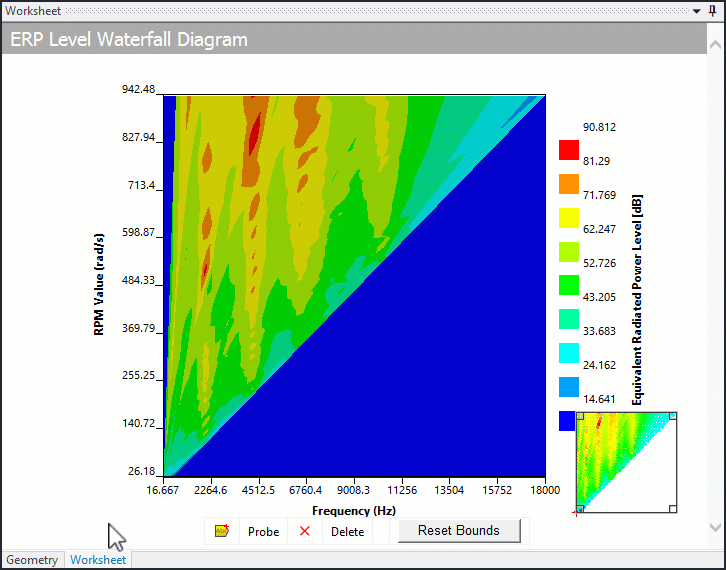Click the Delete label

347,532
